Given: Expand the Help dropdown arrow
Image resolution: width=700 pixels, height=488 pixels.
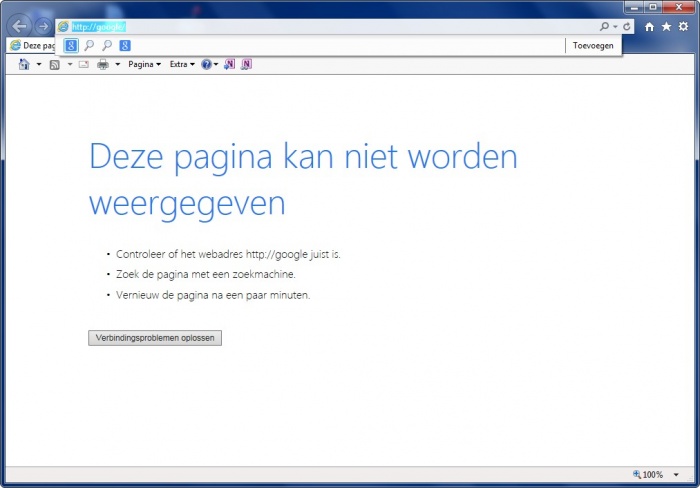Looking at the screenshot, I should click(x=216, y=64).
